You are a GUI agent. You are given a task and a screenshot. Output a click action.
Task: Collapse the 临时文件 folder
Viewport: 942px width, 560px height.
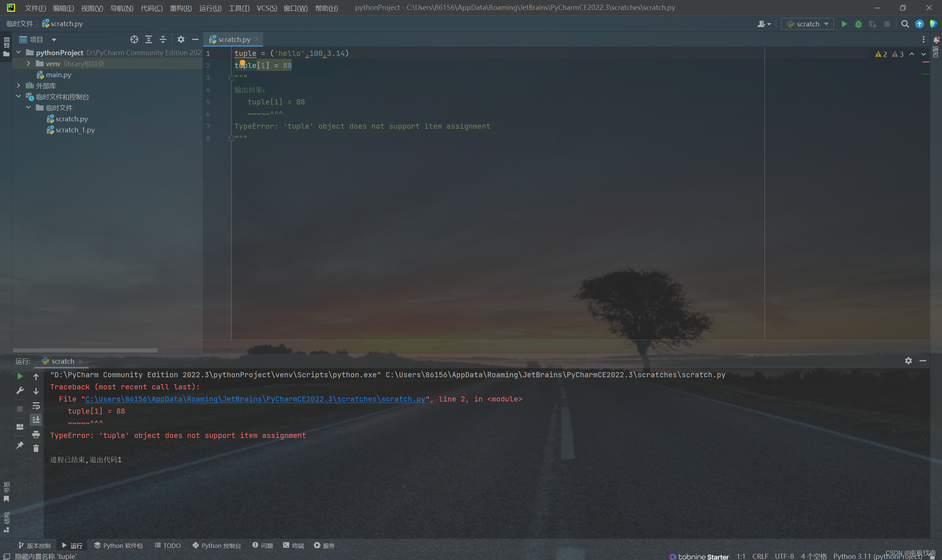coord(28,107)
